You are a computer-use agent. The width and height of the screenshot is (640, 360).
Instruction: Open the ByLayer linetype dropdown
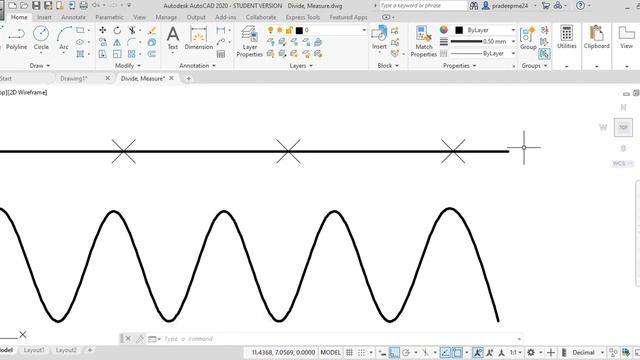click(x=483, y=53)
